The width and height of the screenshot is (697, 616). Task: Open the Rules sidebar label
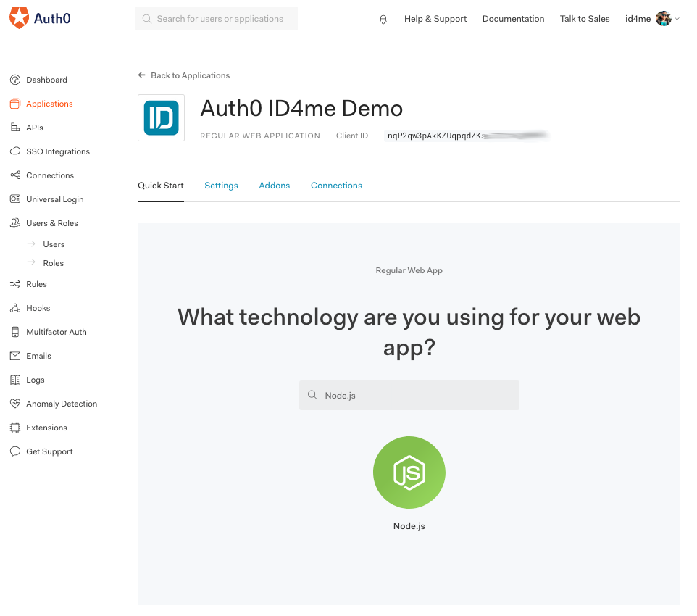tap(36, 284)
